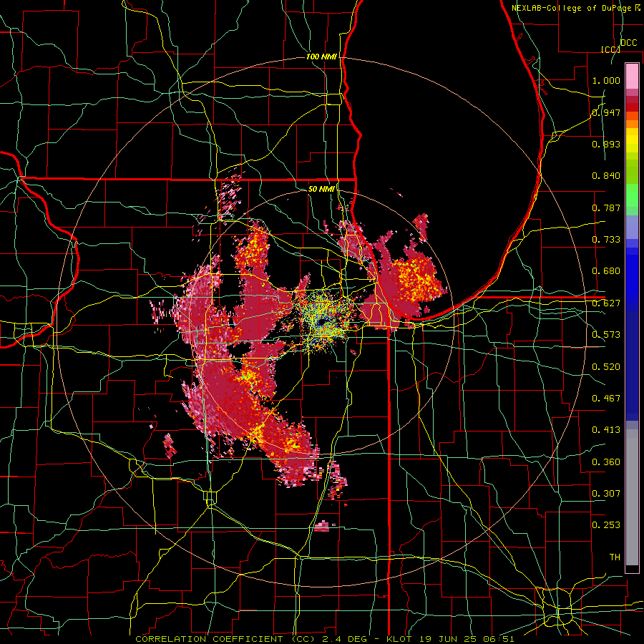
Task: Select the 0.893 scale value
Action: tap(606, 144)
